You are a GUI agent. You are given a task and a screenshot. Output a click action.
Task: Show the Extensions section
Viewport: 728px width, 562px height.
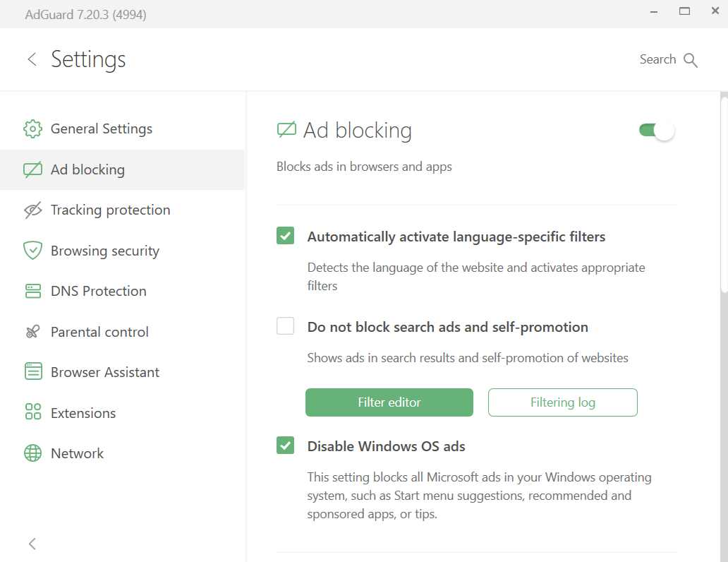[122, 413]
